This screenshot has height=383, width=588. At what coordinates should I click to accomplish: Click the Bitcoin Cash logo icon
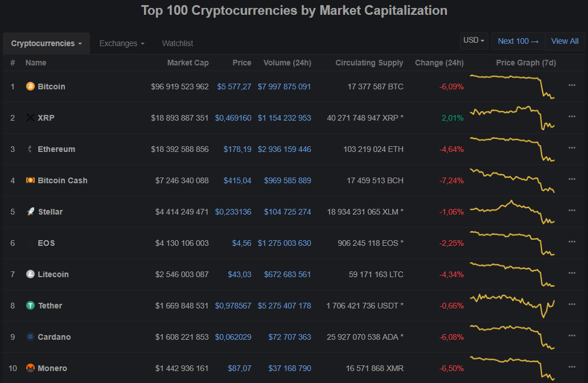click(x=30, y=180)
